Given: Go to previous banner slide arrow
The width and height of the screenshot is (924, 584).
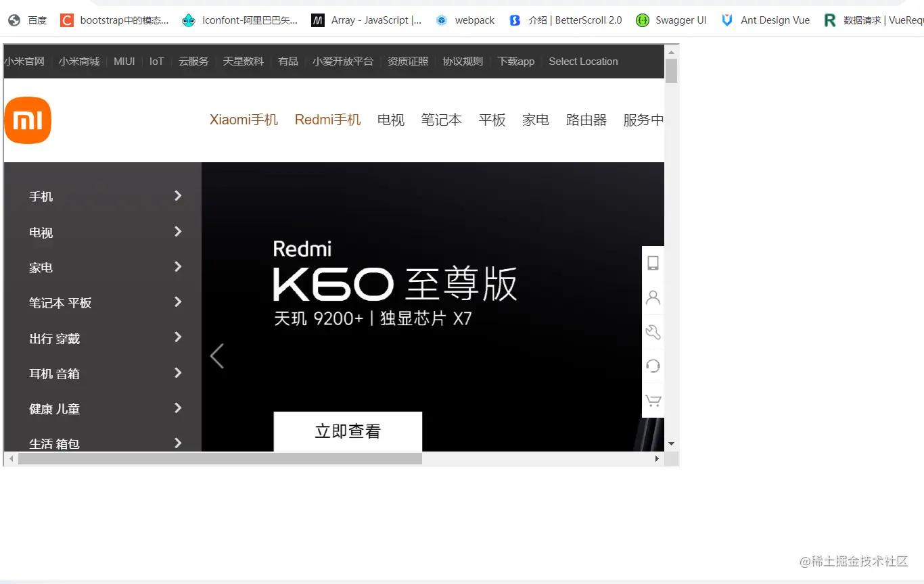Looking at the screenshot, I should 216,356.
